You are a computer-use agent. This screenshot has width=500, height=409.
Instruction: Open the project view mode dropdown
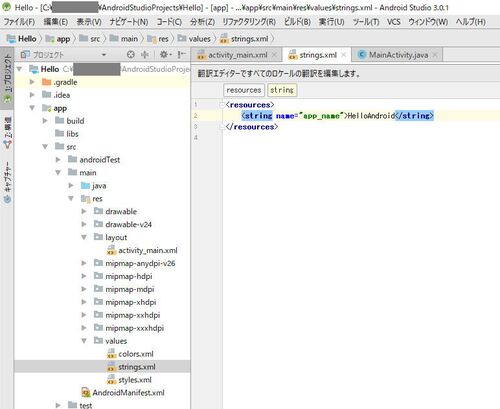[104, 55]
